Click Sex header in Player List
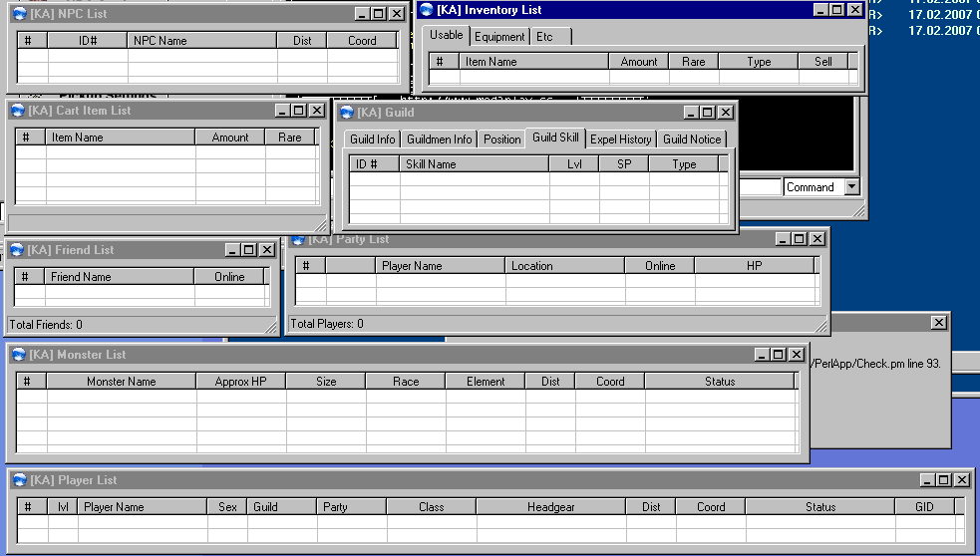Viewport: 980px width, 556px height. coord(227,507)
